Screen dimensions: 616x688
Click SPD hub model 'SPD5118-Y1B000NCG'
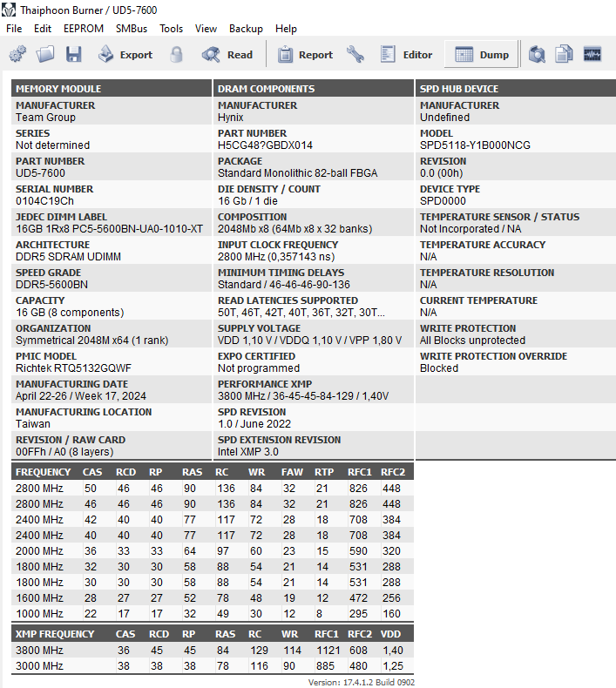tap(475, 145)
